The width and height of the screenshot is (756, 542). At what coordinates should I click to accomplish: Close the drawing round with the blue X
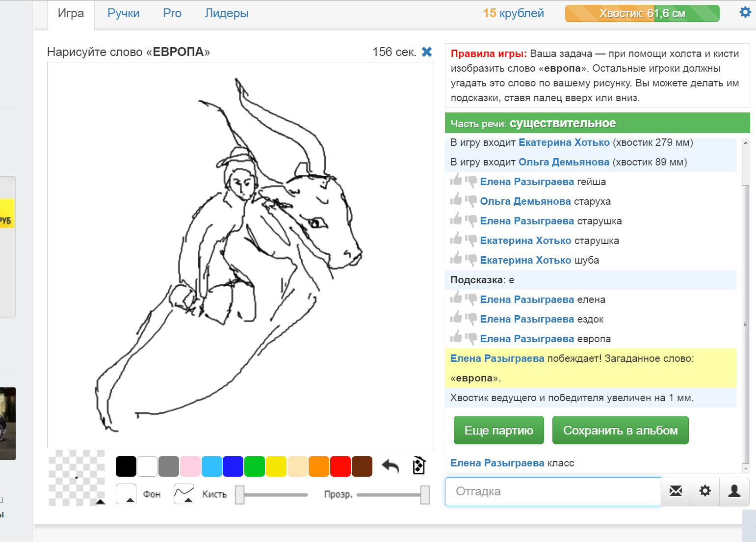pyautogui.click(x=427, y=52)
